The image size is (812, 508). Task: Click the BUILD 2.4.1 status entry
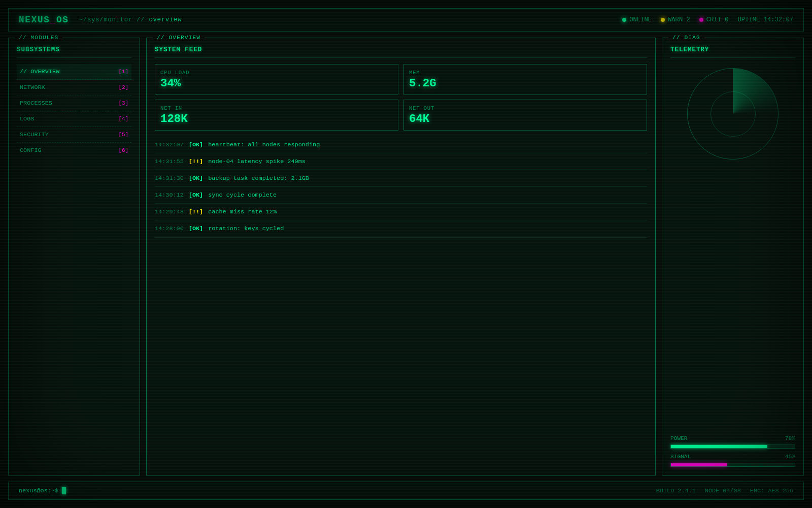click(x=676, y=491)
